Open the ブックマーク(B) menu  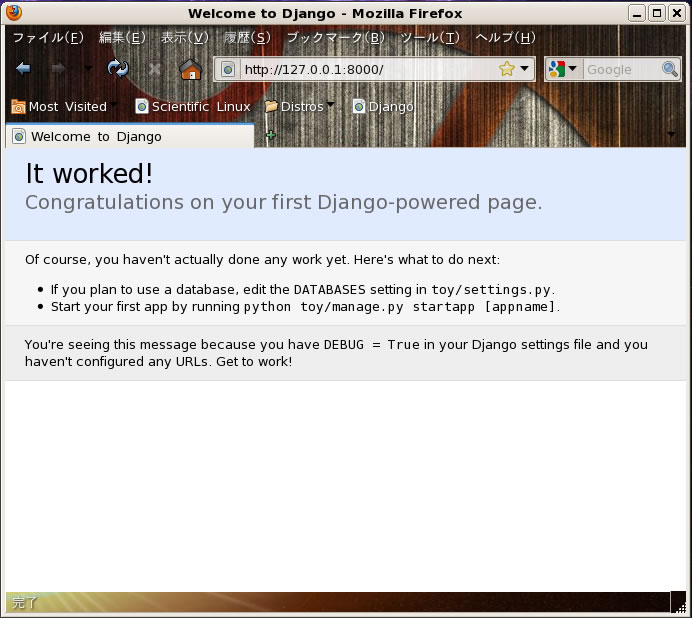336,38
